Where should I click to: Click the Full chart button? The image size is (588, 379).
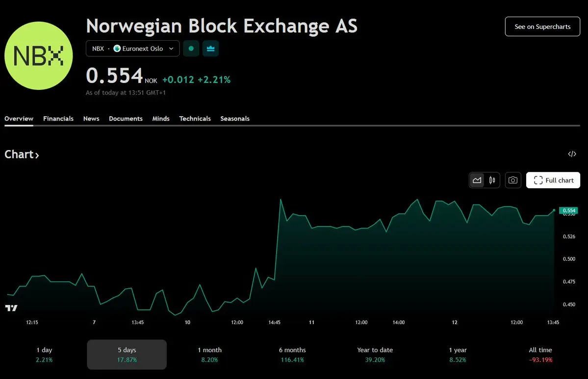553,180
